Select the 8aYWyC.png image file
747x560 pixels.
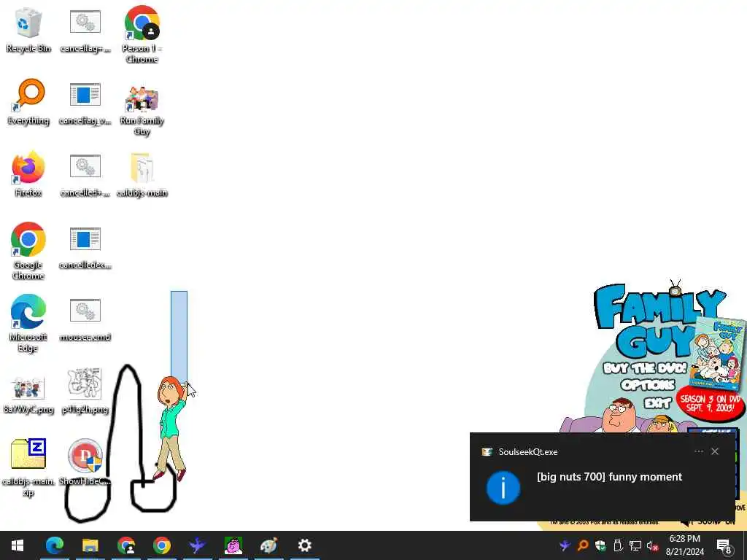point(28,394)
